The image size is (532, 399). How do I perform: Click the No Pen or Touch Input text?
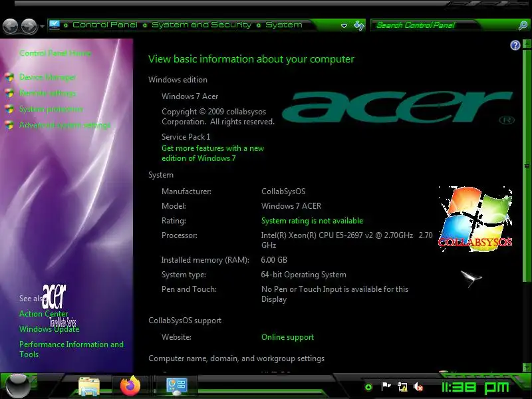click(x=334, y=294)
